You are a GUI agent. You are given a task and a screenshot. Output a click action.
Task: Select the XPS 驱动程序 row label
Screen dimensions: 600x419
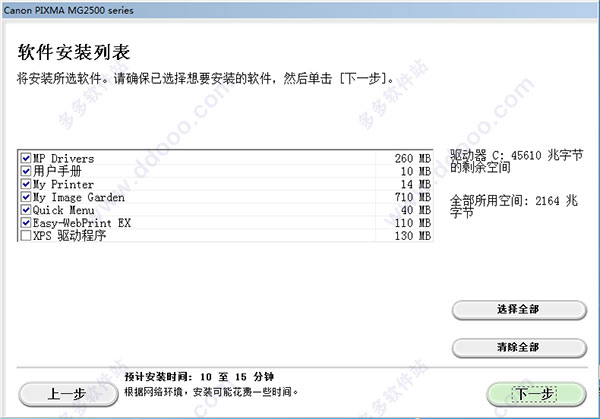click(69, 236)
